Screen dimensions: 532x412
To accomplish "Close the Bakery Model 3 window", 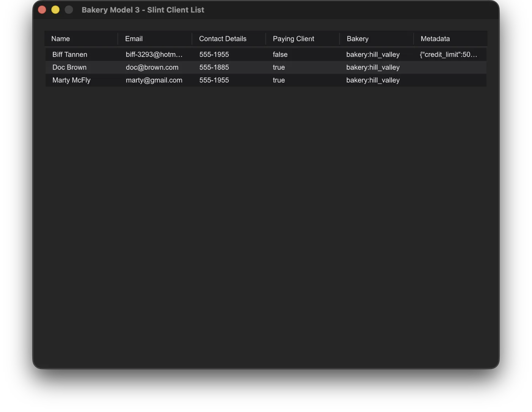I will pyautogui.click(x=42, y=10).
